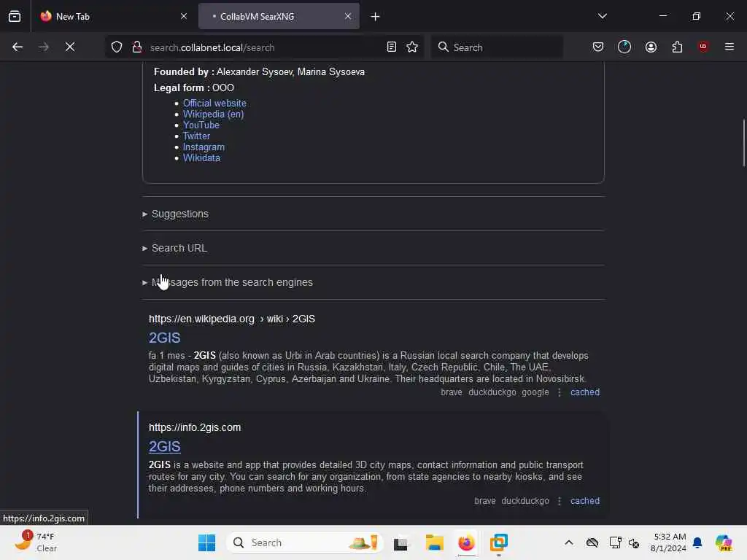747x560 pixels.
Task: Open the VirtualBox-style taskbar app icon
Action: click(x=499, y=542)
